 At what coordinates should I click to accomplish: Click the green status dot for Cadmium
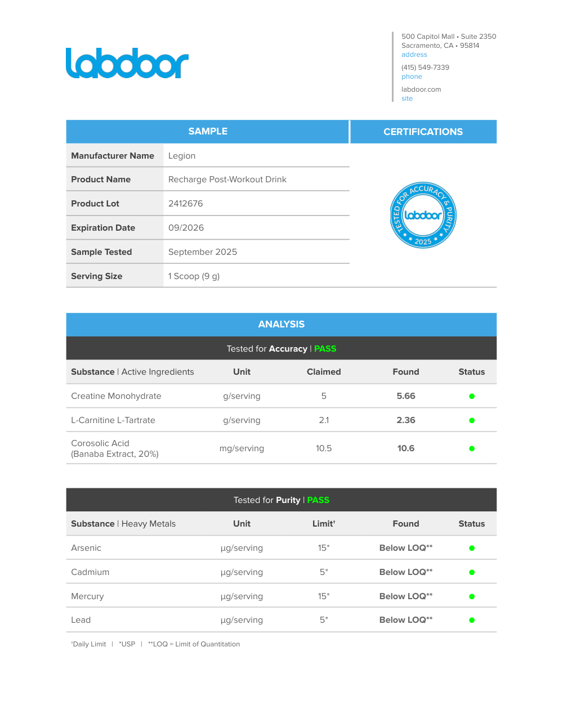[x=472, y=572]
